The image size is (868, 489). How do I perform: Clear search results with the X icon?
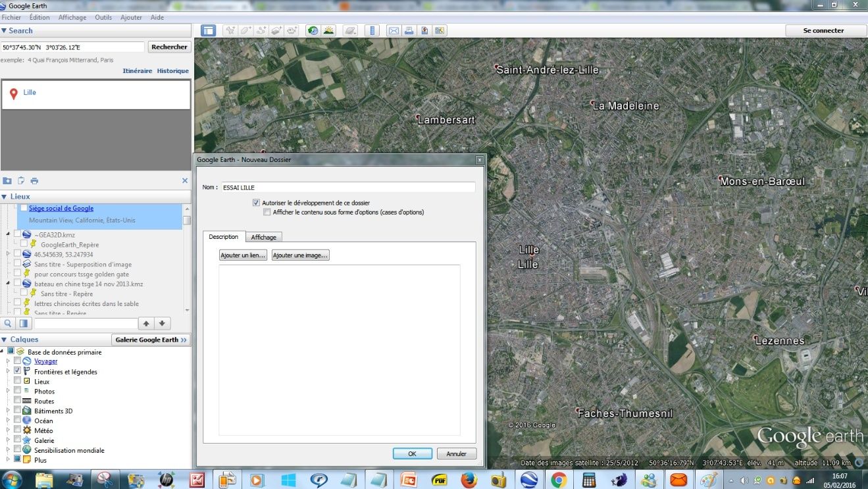pyautogui.click(x=185, y=180)
